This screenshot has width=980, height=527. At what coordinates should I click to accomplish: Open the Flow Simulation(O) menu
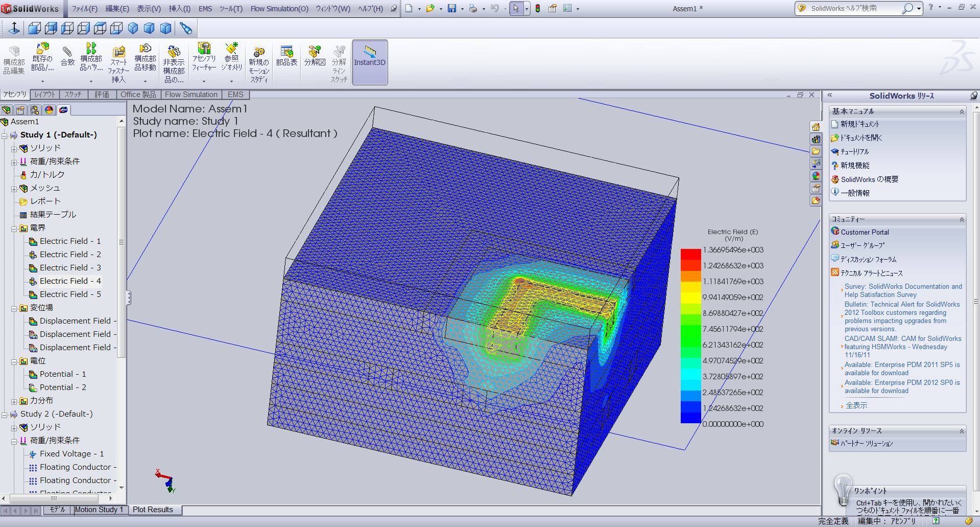[279, 9]
